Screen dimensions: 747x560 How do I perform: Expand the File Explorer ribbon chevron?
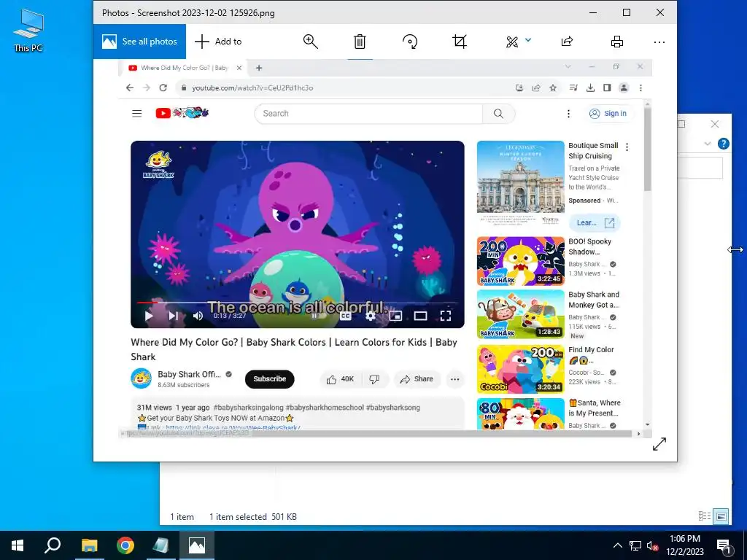708,144
